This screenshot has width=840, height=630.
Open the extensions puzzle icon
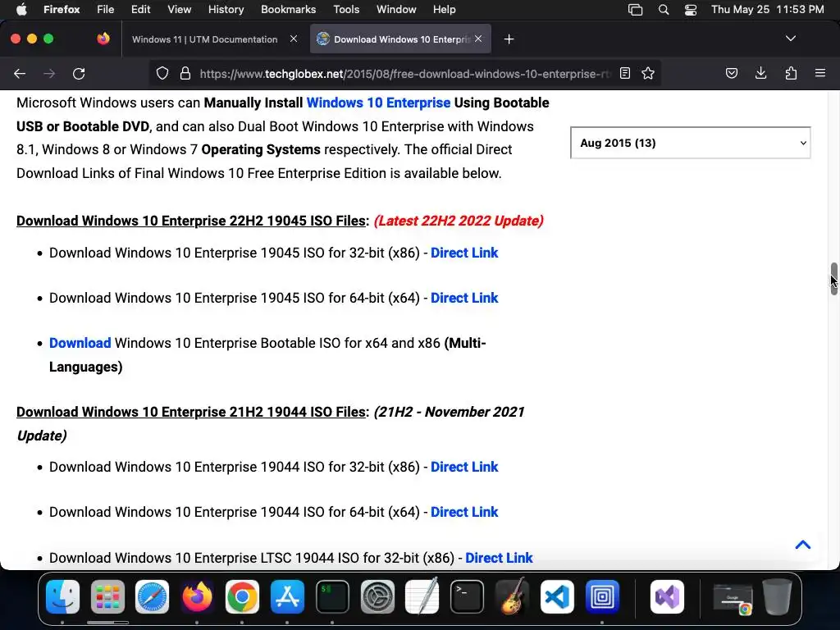(791, 73)
